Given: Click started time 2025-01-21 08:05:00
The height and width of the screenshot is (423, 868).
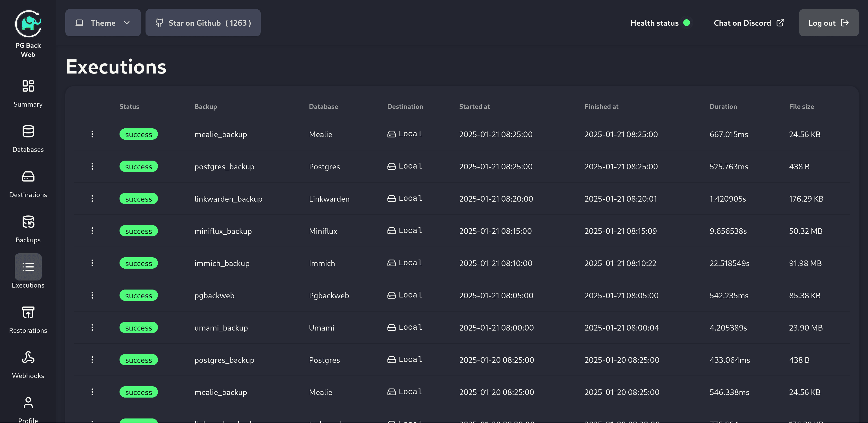Looking at the screenshot, I should tap(496, 295).
